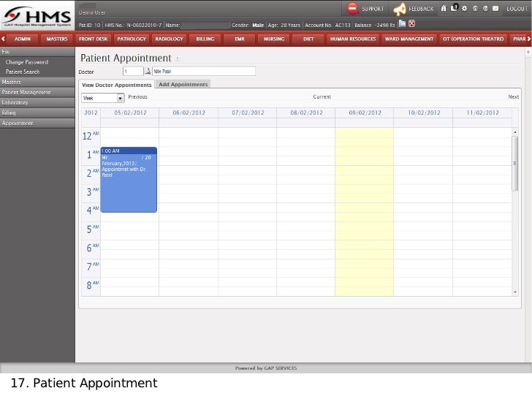Select the 08/02/2012 column header
This screenshot has width=532, height=399.
pos(306,113)
